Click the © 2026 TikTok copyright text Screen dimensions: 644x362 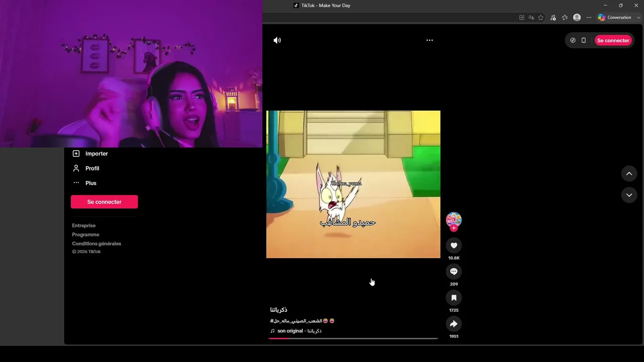pos(87,252)
